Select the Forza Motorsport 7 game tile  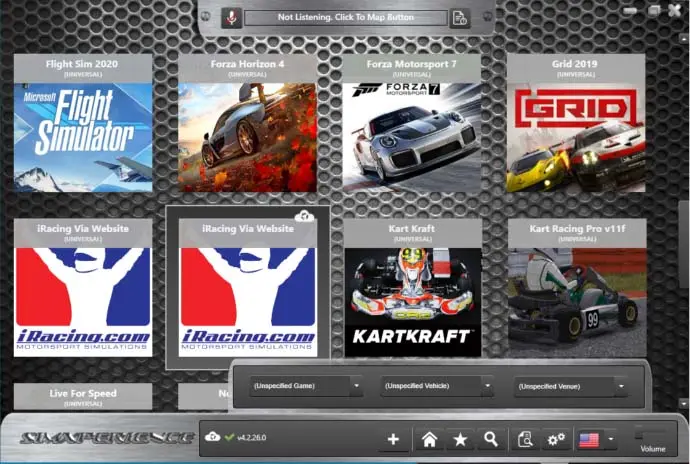click(411, 123)
